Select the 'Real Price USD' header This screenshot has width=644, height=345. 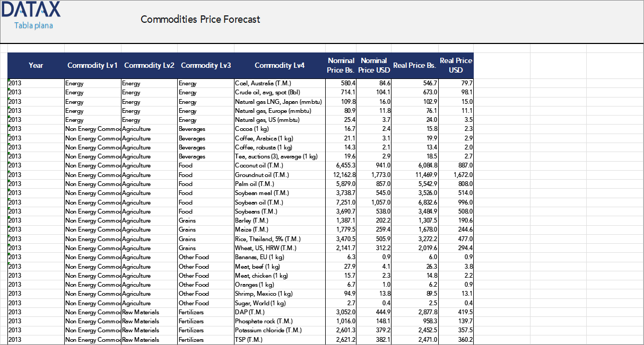pos(455,65)
